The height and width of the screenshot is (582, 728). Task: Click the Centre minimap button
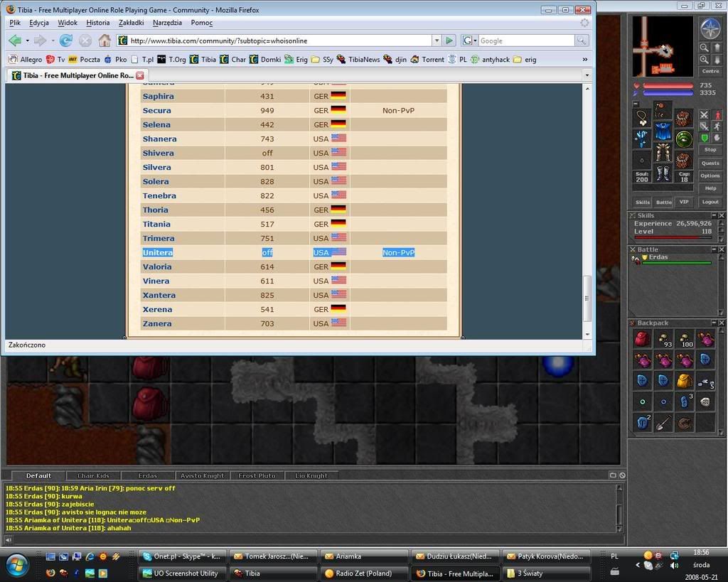click(710, 72)
